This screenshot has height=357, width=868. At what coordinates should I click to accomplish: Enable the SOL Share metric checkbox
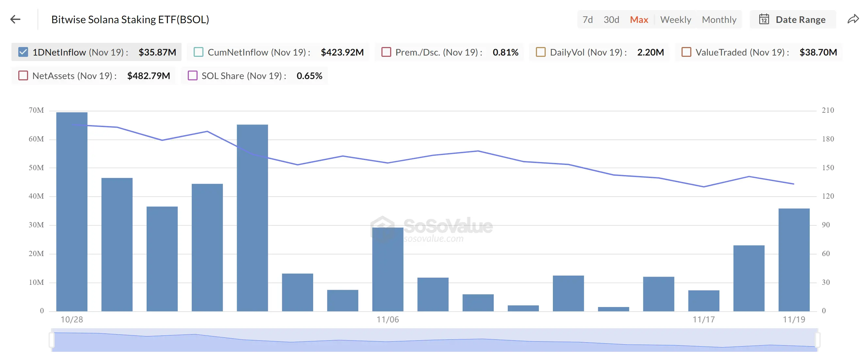click(193, 76)
